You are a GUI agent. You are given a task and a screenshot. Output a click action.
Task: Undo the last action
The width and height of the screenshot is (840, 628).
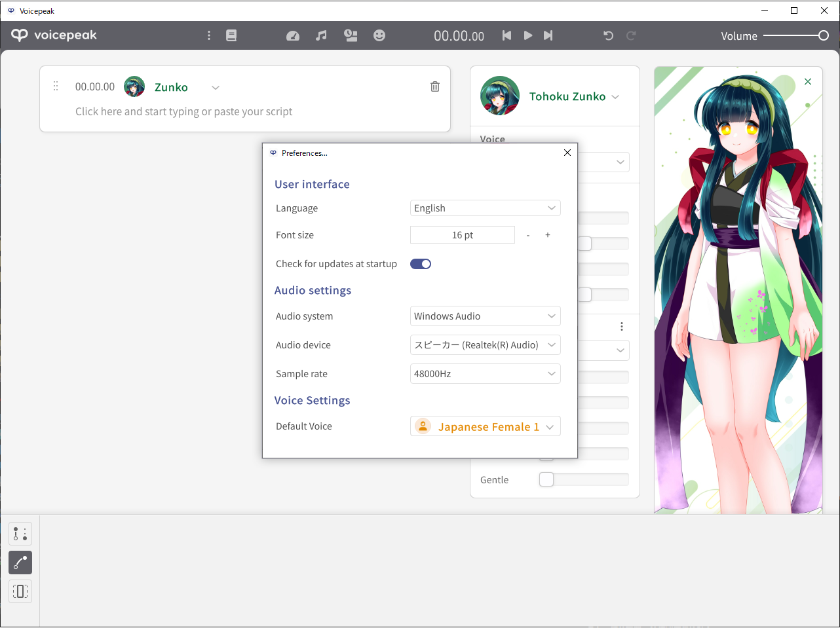[x=608, y=35]
